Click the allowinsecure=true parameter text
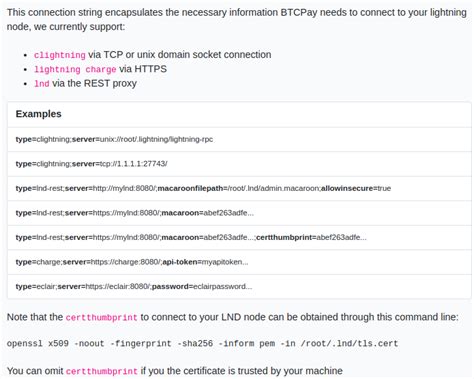The image size is (474, 379). coord(356,188)
